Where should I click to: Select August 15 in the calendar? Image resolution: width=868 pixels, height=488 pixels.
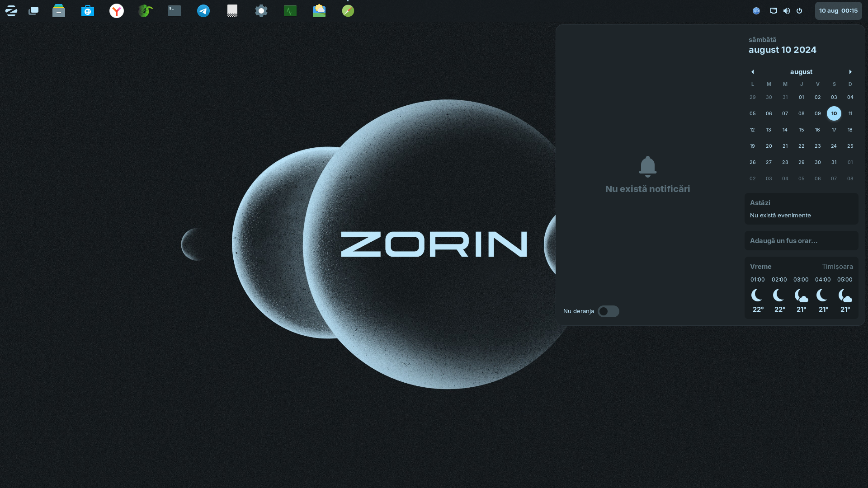click(802, 130)
